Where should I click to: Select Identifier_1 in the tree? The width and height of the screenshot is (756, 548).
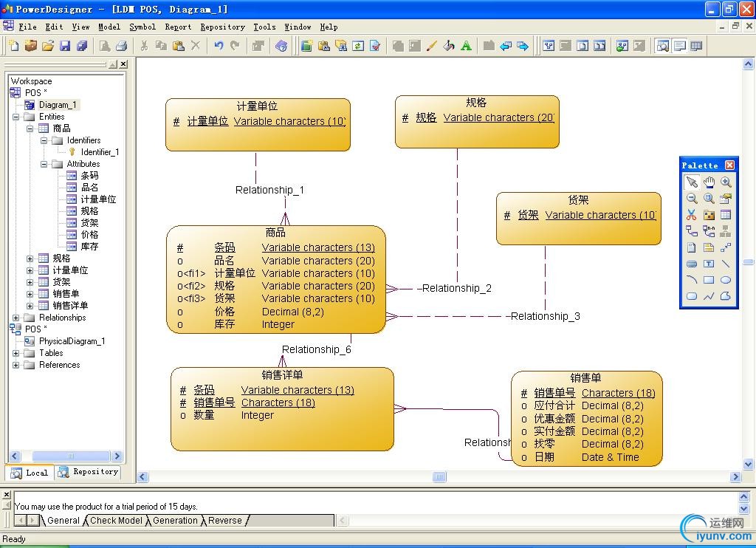pos(100,152)
